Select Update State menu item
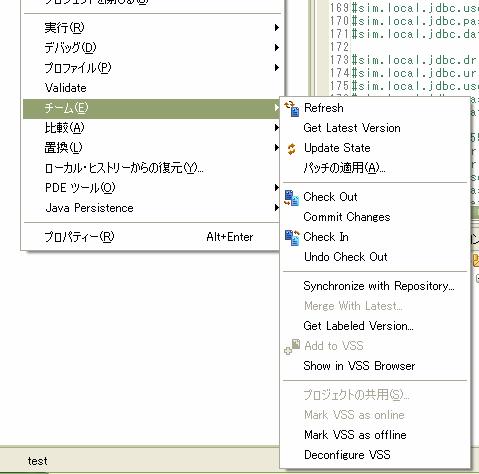The image size is (479, 474). point(375,148)
